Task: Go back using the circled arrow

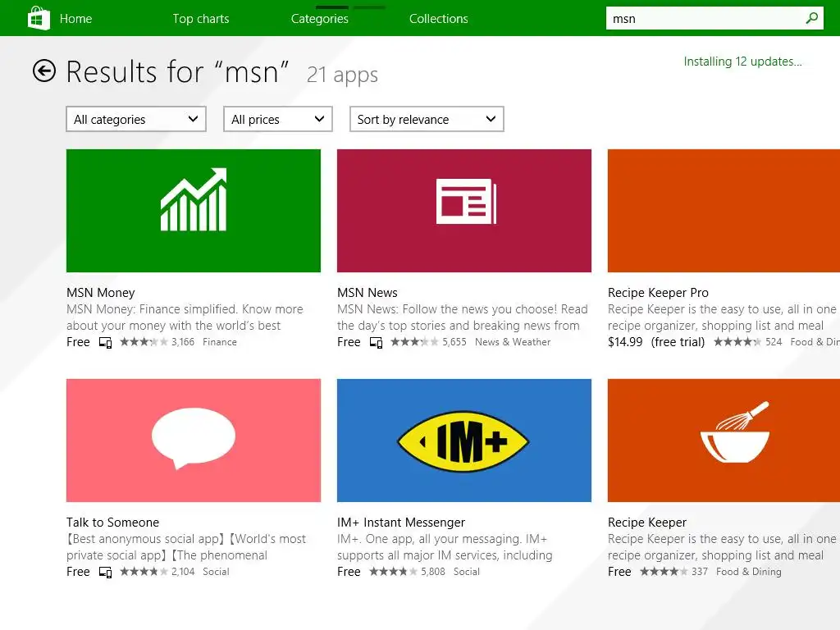Action: pos(44,71)
